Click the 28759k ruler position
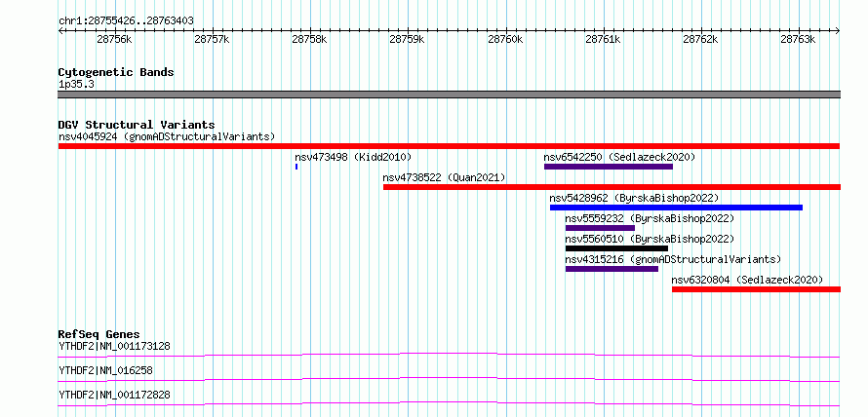The width and height of the screenshot is (868, 417). [408, 40]
